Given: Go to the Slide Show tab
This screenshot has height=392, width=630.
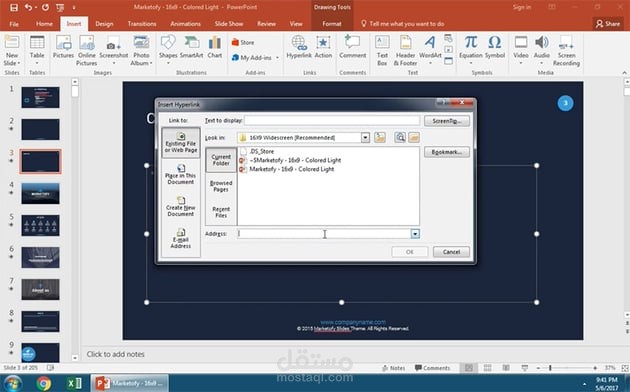Looking at the screenshot, I should 229,24.
